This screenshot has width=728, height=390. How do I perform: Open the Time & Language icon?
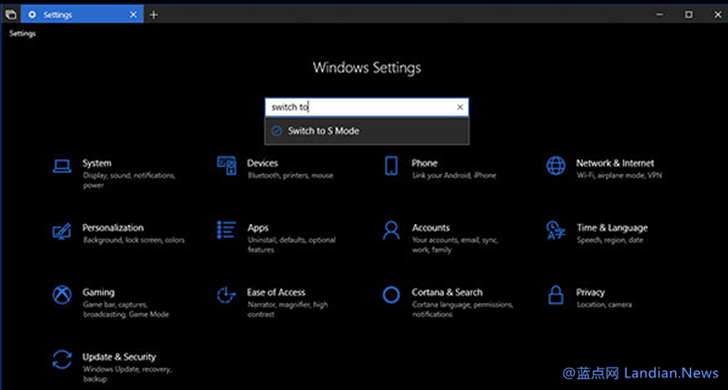tap(556, 230)
